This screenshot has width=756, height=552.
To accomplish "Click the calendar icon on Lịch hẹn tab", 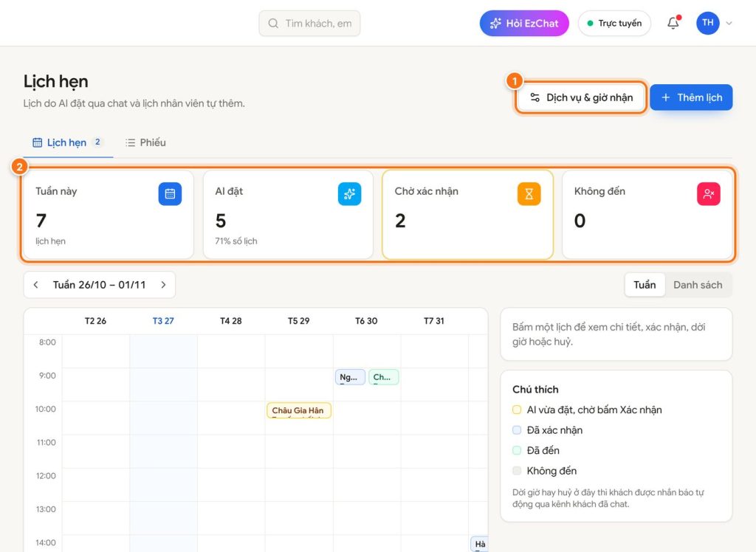I will pos(37,142).
